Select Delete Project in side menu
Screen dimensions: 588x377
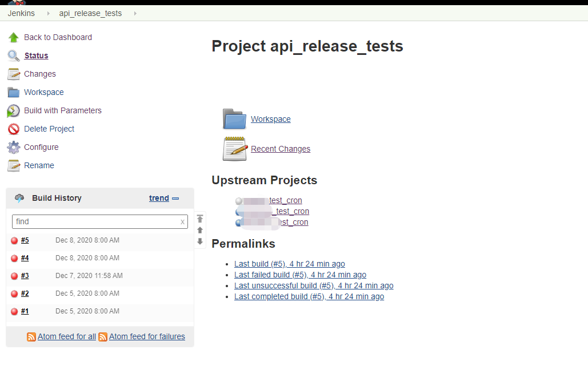click(49, 129)
